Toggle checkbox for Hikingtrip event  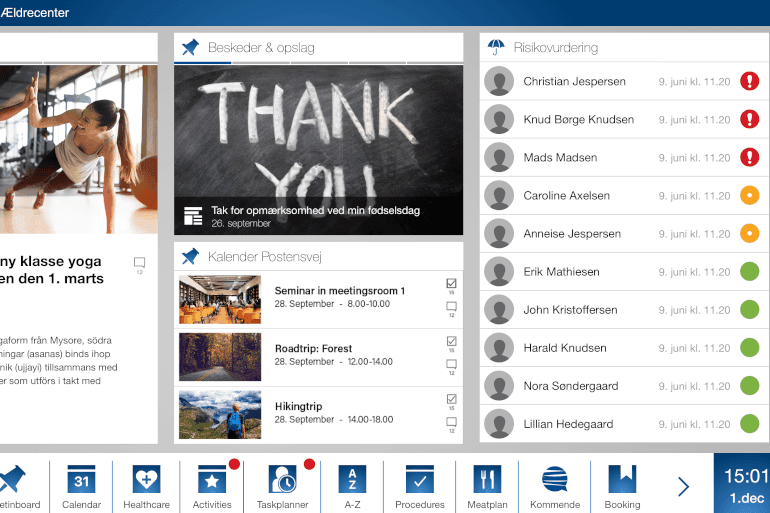tap(451, 399)
